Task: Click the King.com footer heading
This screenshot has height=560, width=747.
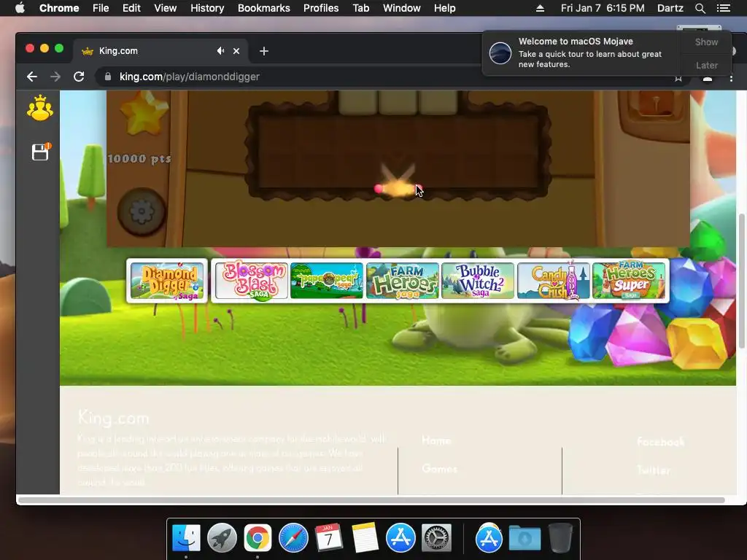Action: pos(113,418)
